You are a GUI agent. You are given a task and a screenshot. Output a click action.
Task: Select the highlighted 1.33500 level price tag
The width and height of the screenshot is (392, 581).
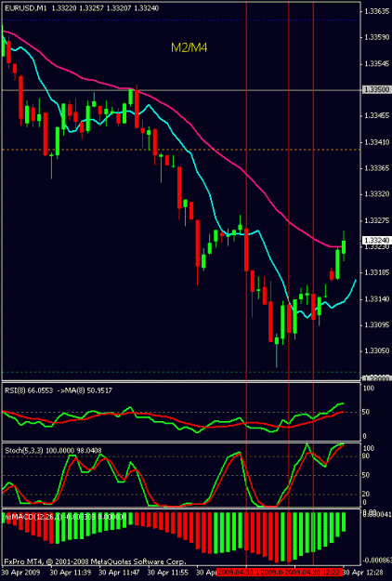coord(376,89)
